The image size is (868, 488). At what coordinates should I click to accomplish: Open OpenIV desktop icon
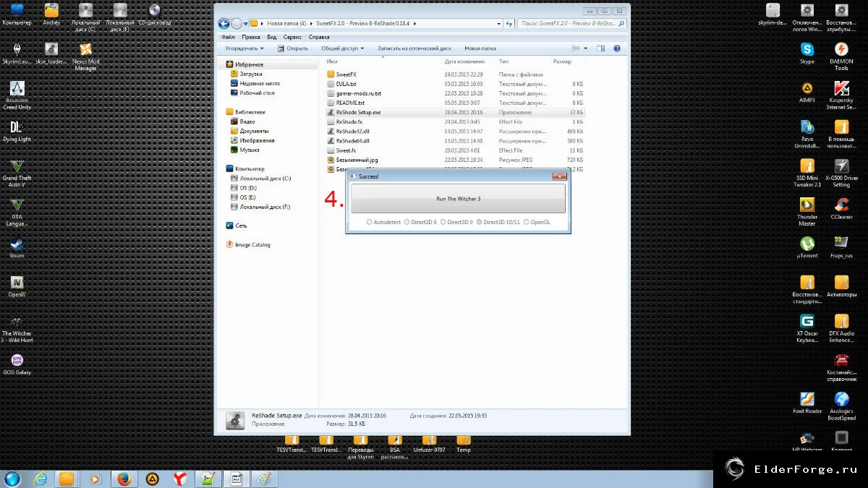[x=17, y=286]
